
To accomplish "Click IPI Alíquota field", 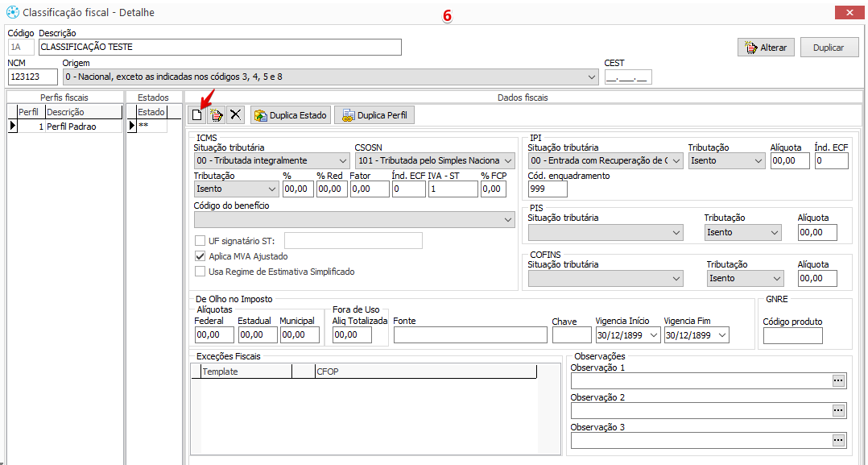I will tap(790, 160).
